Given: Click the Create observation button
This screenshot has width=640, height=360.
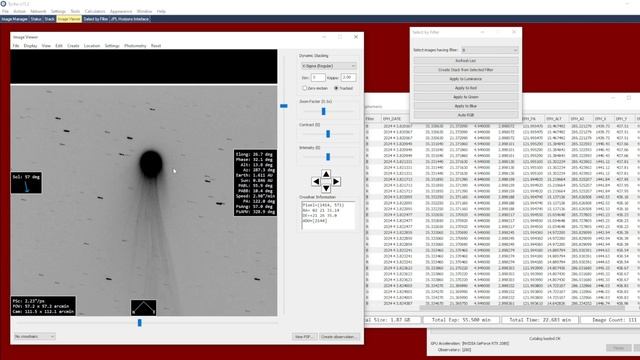Looking at the screenshot, I should (338, 337).
